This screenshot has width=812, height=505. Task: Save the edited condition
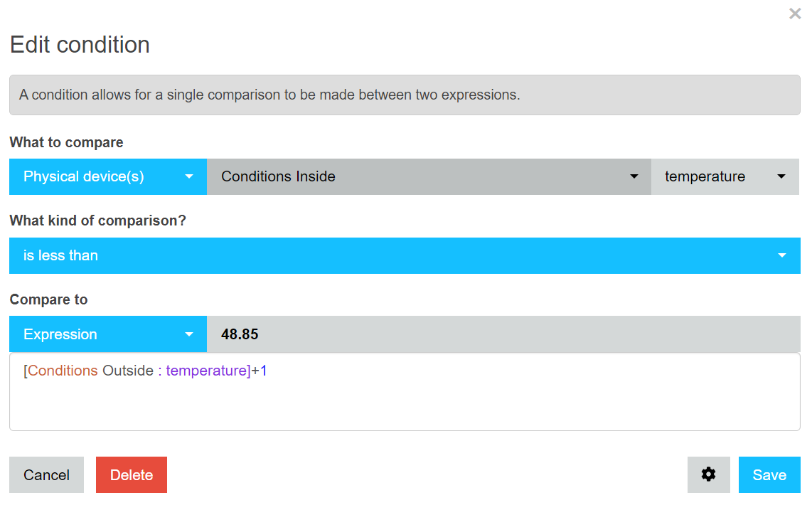point(769,474)
